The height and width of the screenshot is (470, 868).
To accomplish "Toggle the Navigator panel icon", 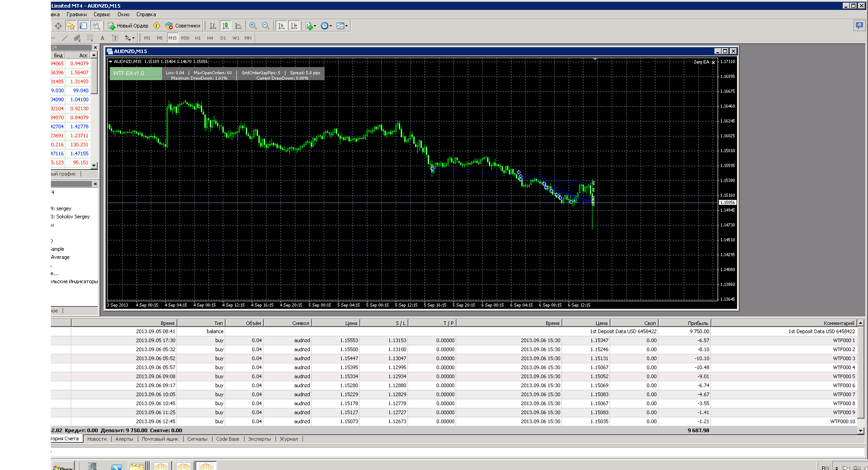I will (x=83, y=26).
